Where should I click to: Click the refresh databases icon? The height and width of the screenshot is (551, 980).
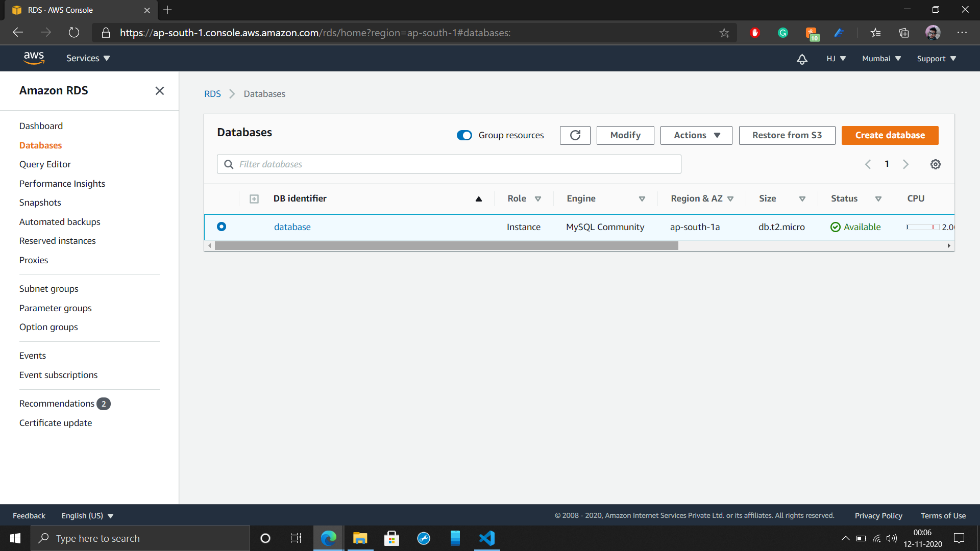[x=575, y=135]
